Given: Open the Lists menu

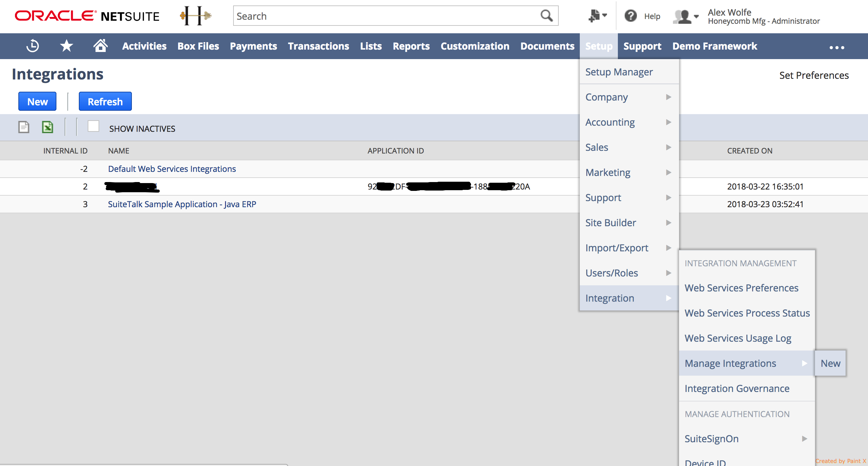Looking at the screenshot, I should (x=371, y=46).
